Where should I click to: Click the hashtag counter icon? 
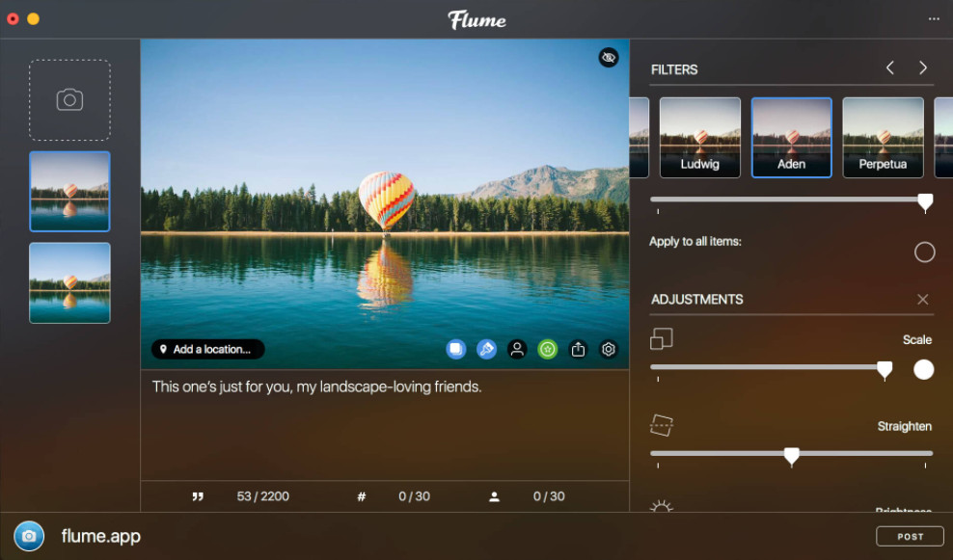[x=362, y=496]
